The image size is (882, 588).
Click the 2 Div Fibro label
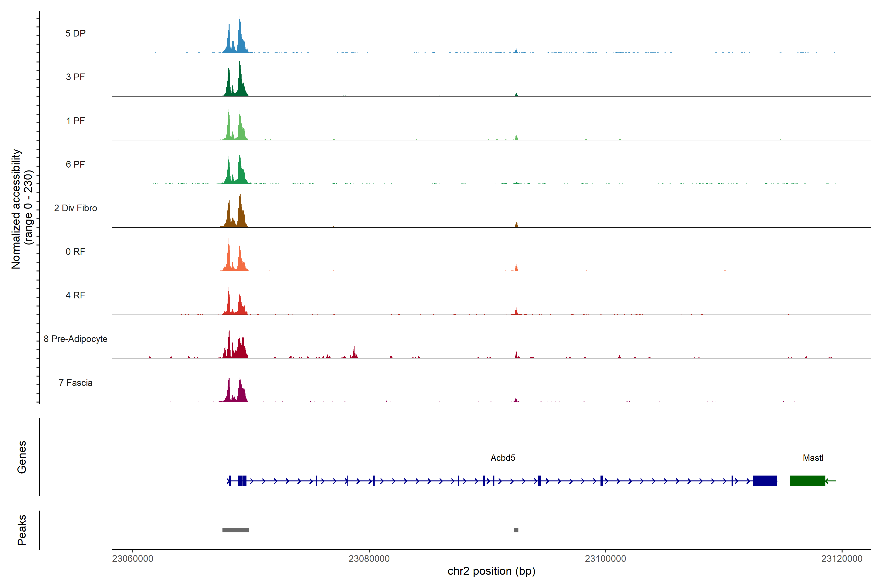pyautogui.click(x=75, y=208)
